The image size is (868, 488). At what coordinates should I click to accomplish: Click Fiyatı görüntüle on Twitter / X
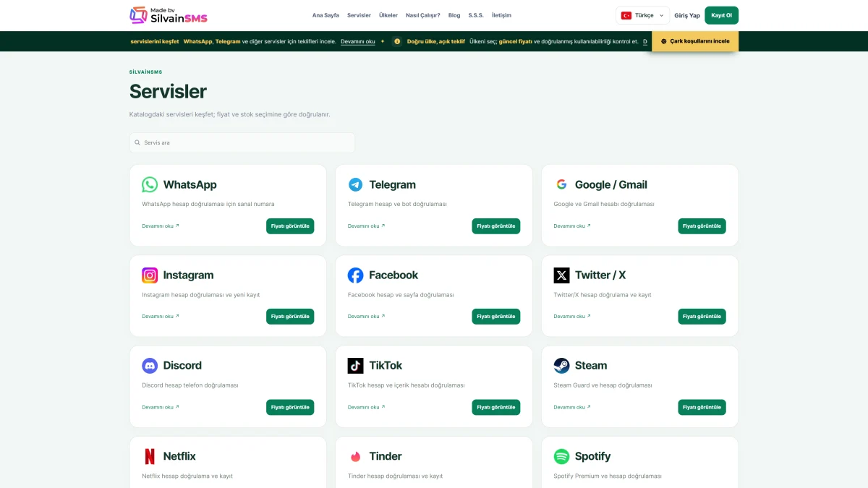(x=702, y=316)
